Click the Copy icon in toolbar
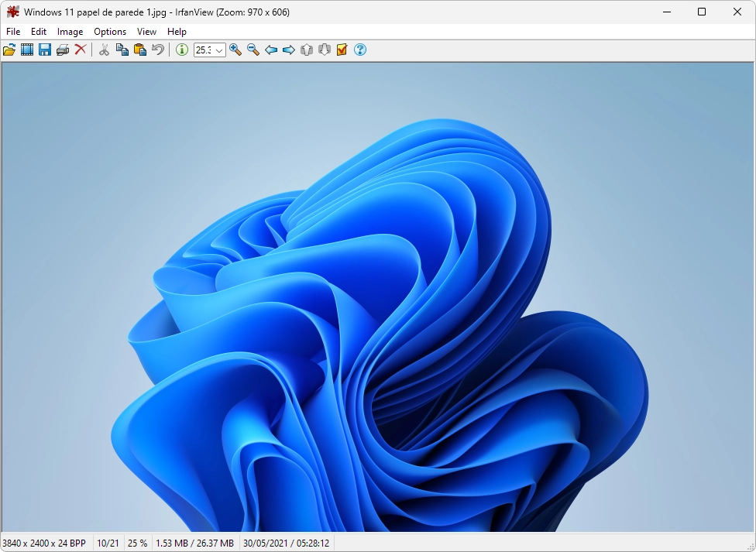This screenshot has height=552, width=756. click(x=122, y=50)
